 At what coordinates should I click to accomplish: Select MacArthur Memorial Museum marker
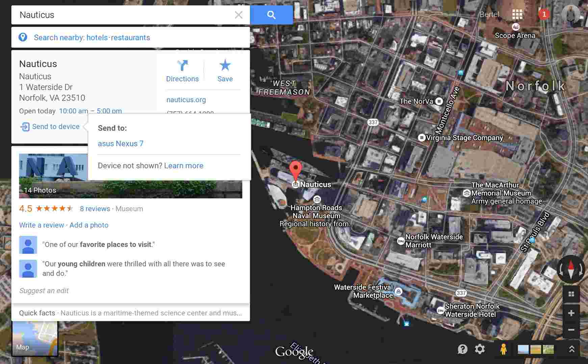coord(467,193)
